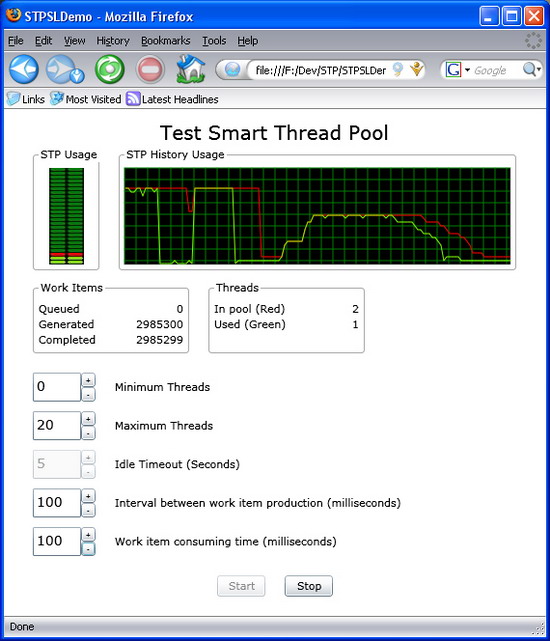Click the Completed count 2985299

coord(159,340)
